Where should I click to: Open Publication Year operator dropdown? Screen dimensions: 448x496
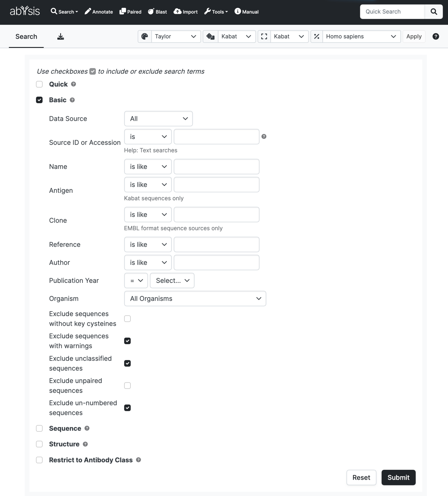click(136, 280)
